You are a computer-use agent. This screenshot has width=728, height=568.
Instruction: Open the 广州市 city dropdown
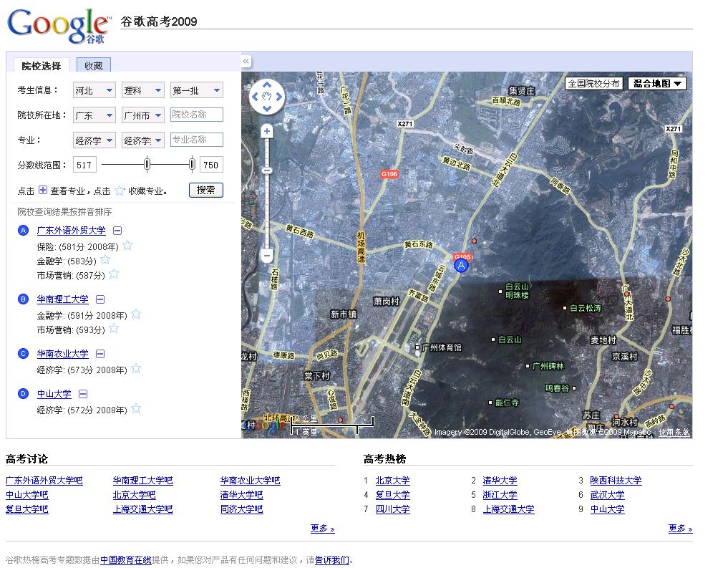(x=142, y=115)
